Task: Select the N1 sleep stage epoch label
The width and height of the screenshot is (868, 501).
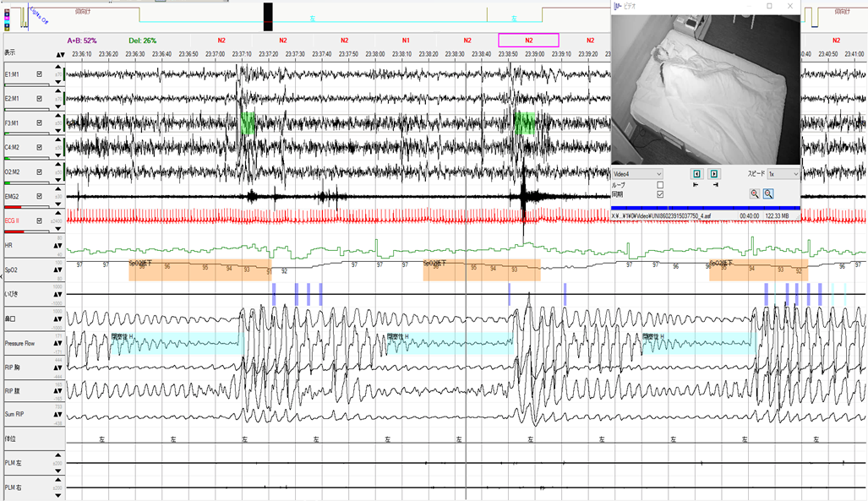Action: click(406, 40)
